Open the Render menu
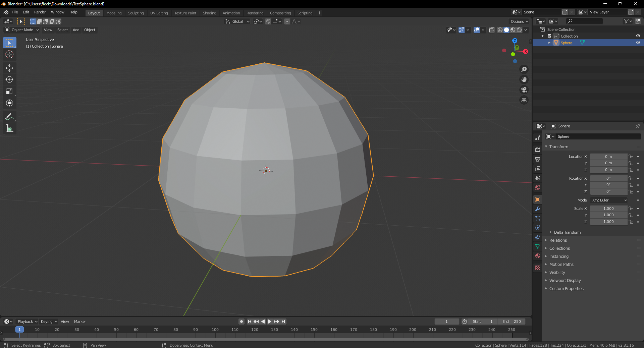Image resolution: width=644 pixels, height=348 pixels. pos(40,12)
